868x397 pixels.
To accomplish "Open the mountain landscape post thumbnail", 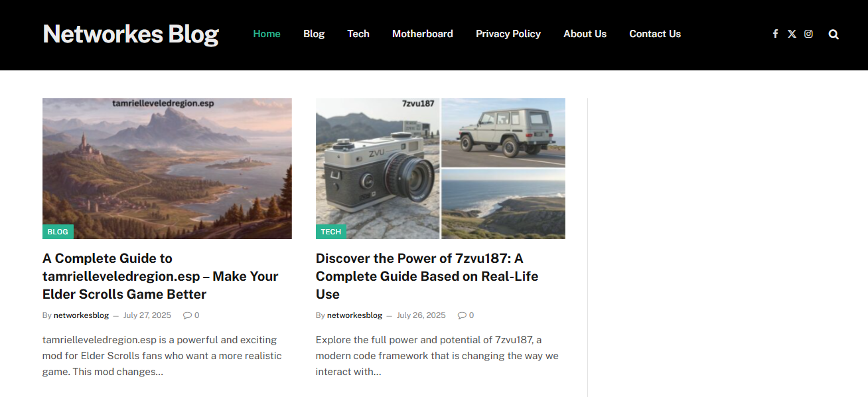I will pos(167,169).
